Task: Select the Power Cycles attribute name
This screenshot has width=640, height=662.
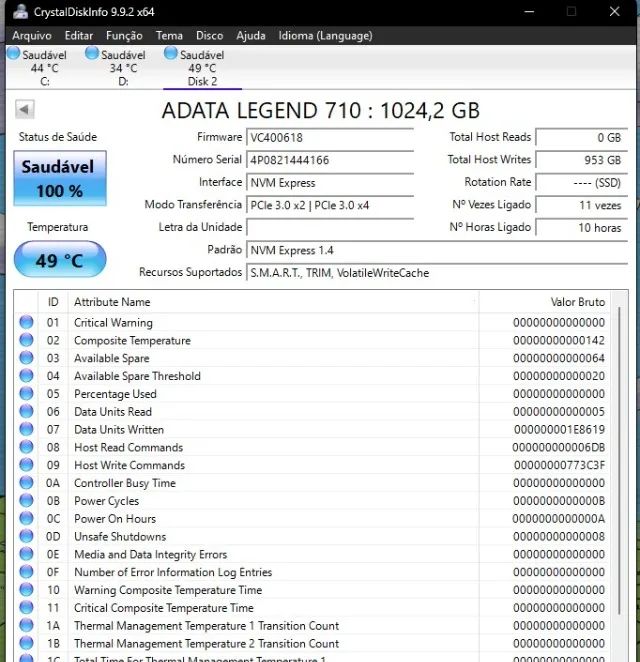Action: pos(106,501)
